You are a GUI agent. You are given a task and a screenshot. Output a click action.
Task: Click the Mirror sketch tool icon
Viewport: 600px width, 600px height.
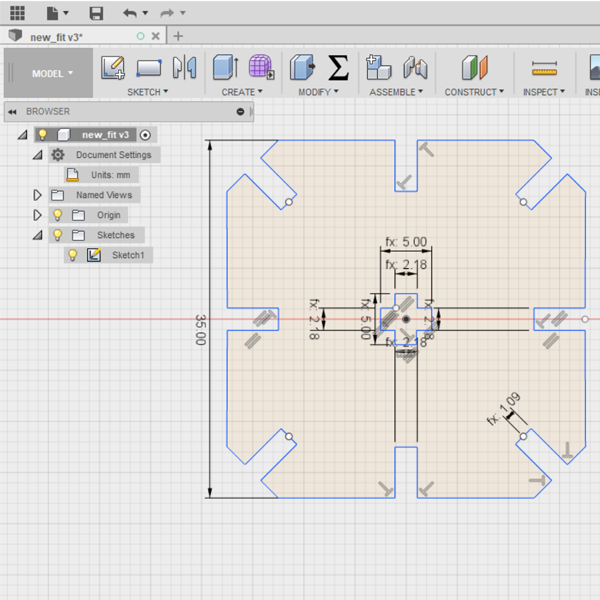click(x=183, y=68)
